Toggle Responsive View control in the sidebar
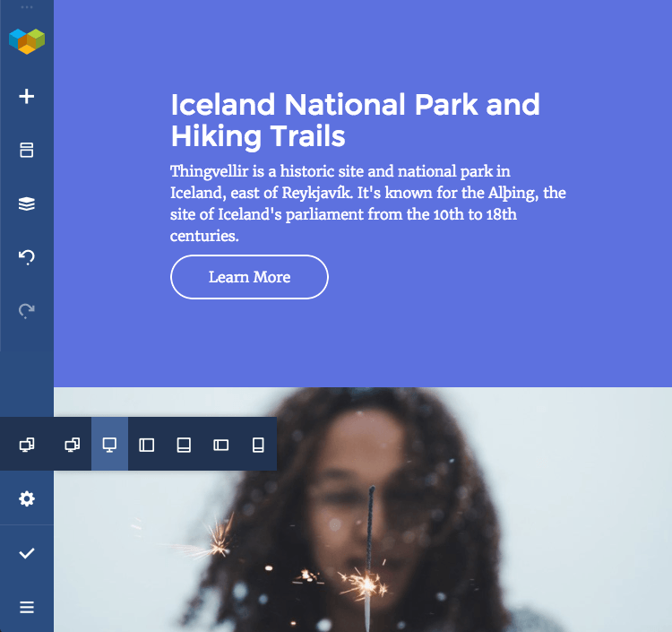Image resolution: width=672 pixels, height=632 pixels. 27,445
